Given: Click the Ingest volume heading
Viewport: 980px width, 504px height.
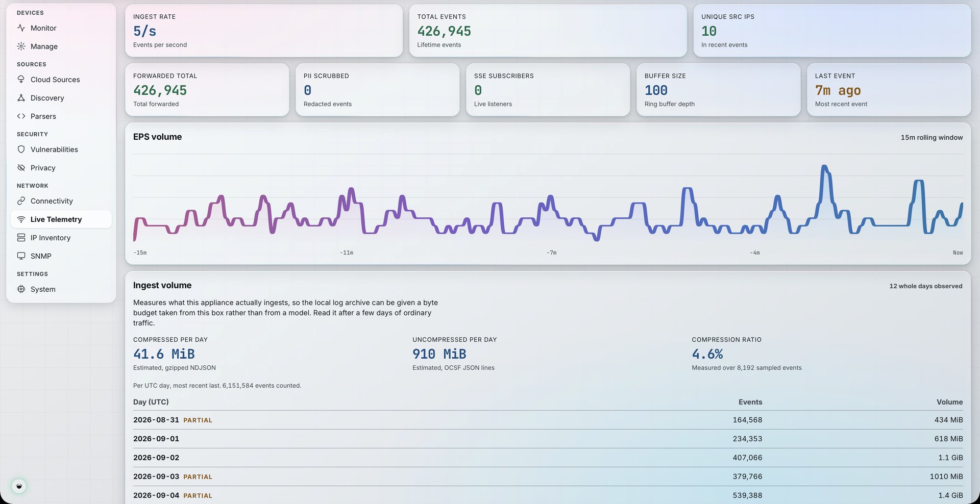Looking at the screenshot, I should (162, 285).
